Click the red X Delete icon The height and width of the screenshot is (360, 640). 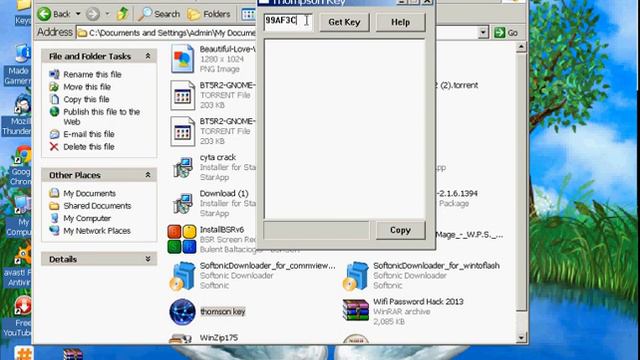54,147
